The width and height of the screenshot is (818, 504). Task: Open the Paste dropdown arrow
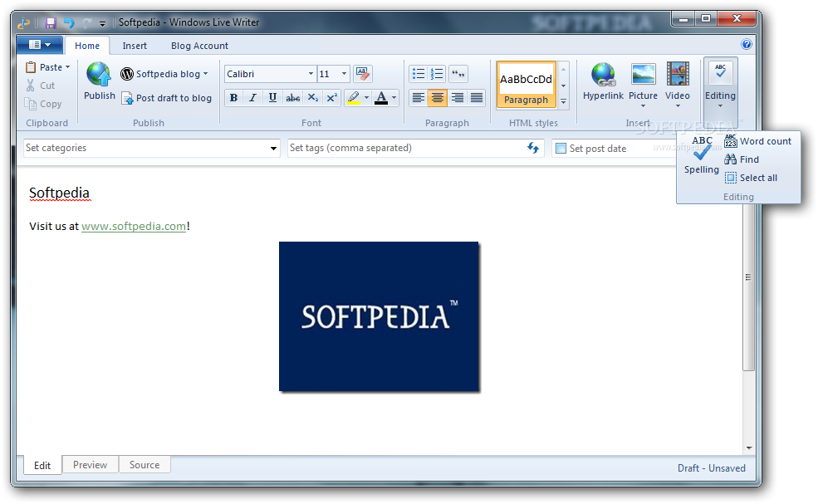click(x=67, y=67)
